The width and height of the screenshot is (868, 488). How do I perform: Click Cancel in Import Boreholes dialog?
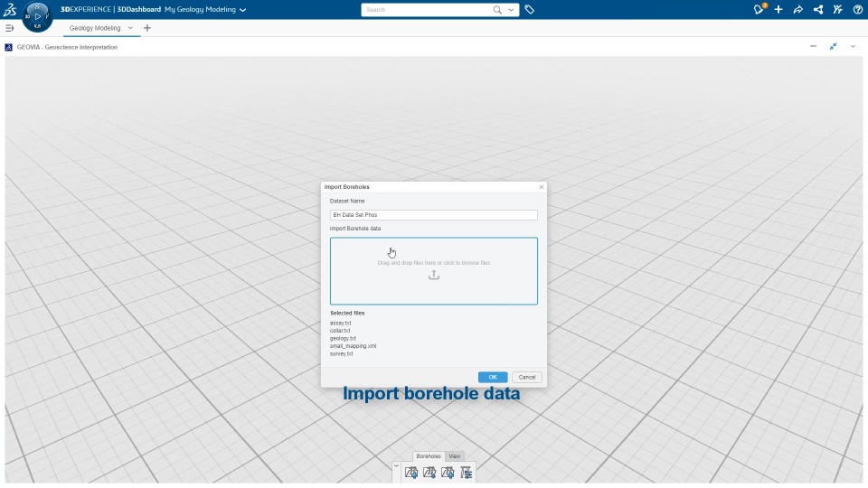pyautogui.click(x=527, y=378)
